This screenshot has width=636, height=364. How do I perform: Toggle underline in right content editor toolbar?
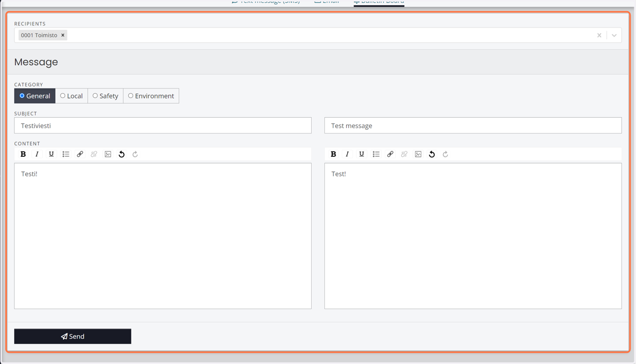[x=361, y=154]
